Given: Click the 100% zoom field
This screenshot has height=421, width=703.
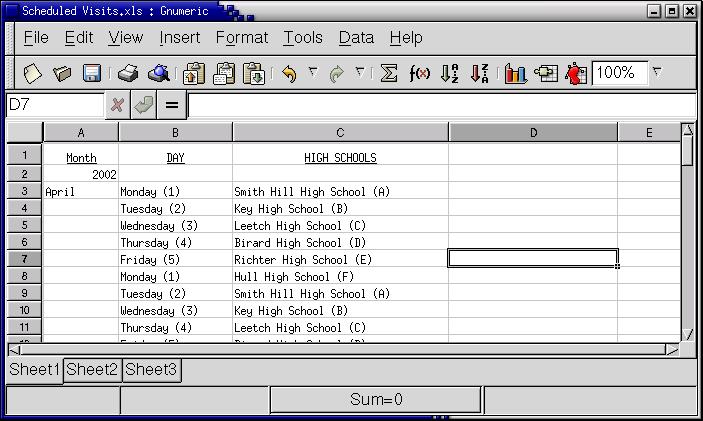Looking at the screenshot, I should [620, 73].
